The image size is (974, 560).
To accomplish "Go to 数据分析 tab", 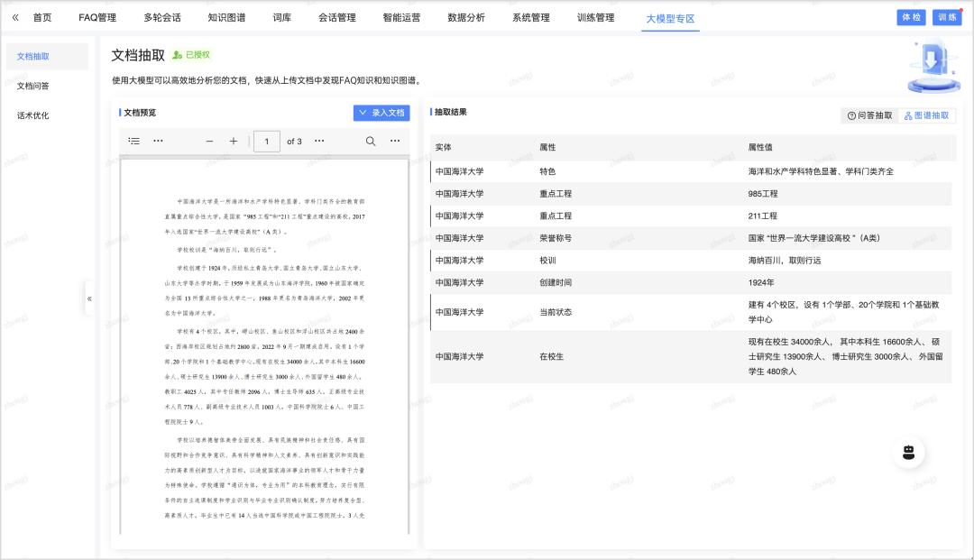I will (466, 17).
